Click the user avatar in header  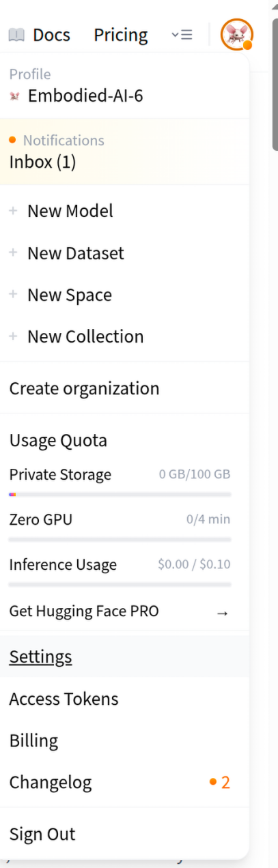(236, 34)
